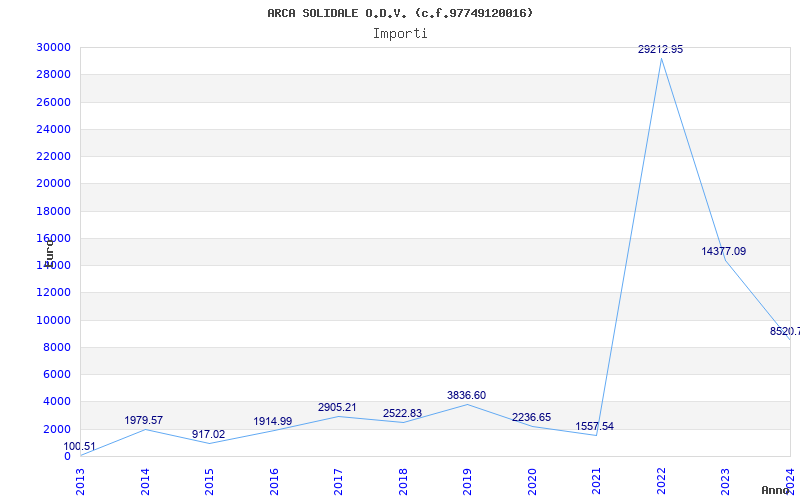
Task: Click the 22000 y-axis label
Action: tap(53, 156)
